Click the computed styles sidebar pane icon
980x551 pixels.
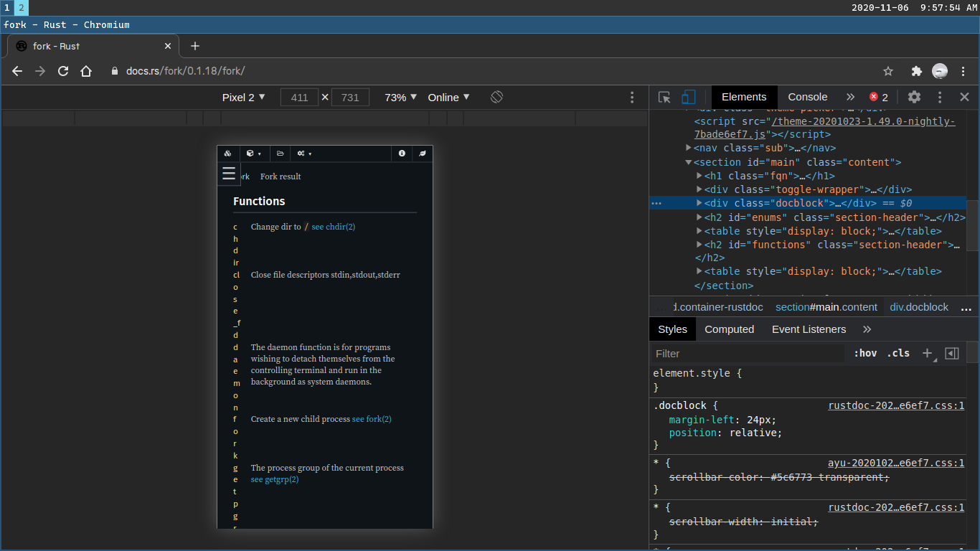coord(952,353)
